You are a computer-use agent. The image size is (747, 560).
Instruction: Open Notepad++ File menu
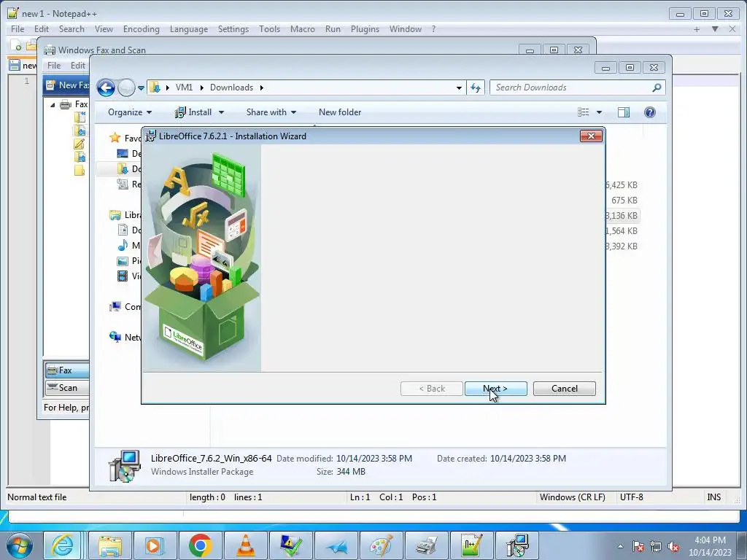(x=18, y=29)
